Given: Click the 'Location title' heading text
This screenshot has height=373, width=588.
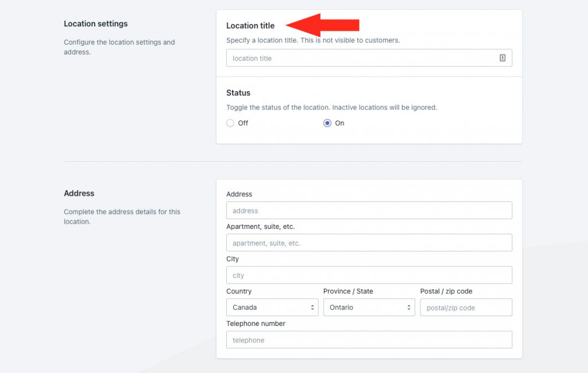Looking at the screenshot, I should click(250, 25).
